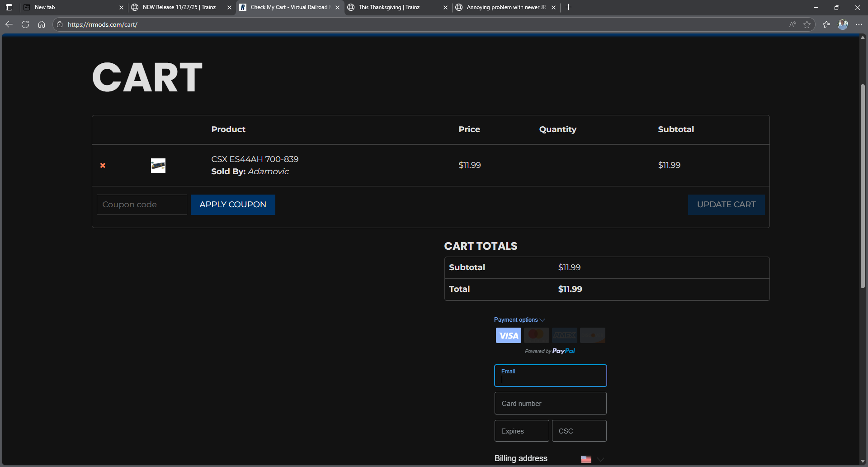Close the New tab tab

pos(121,7)
